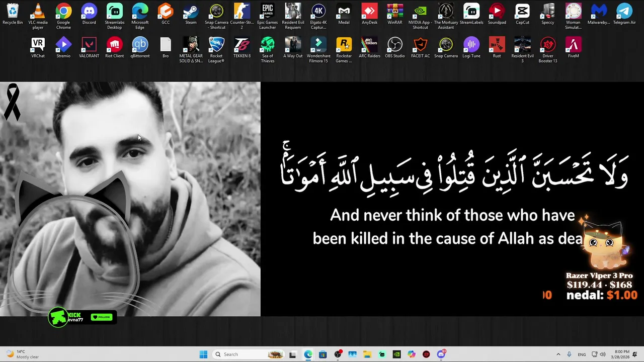Open WinRAR desktop shortcut
Viewport: 644px width, 362px height.
[395, 14]
